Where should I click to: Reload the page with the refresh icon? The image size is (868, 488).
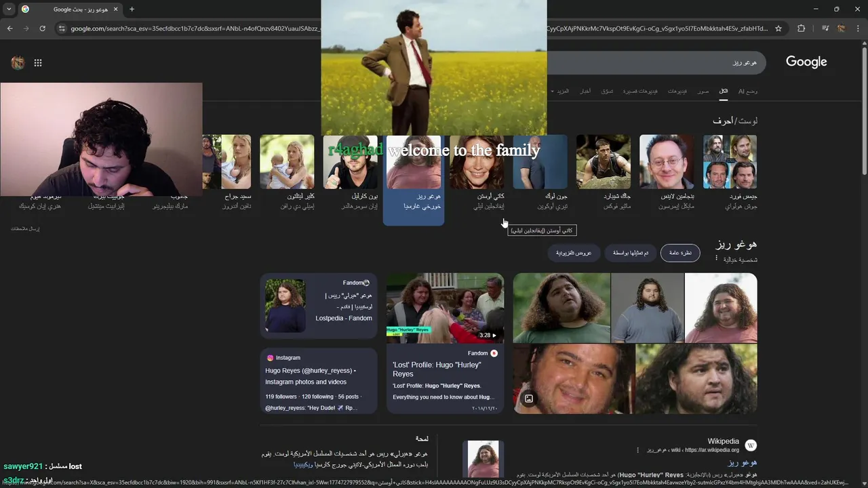click(x=42, y=28)
